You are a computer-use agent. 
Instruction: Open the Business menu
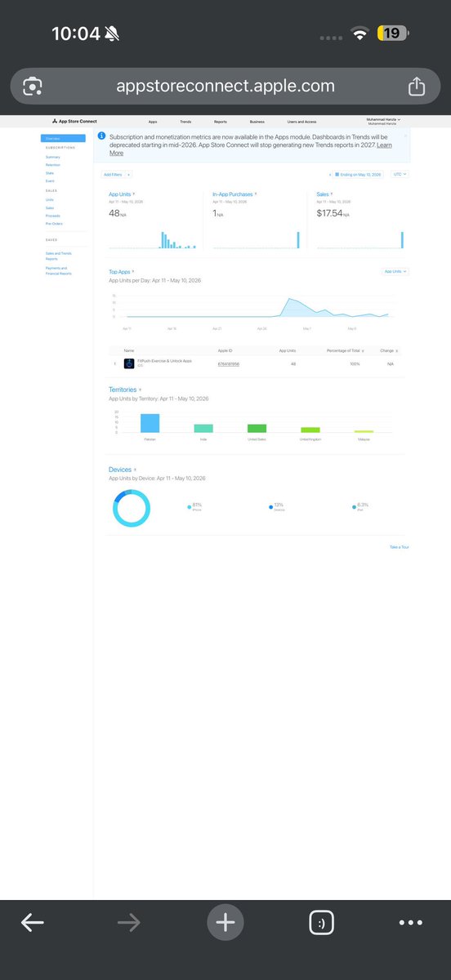(x=257, y=121)
